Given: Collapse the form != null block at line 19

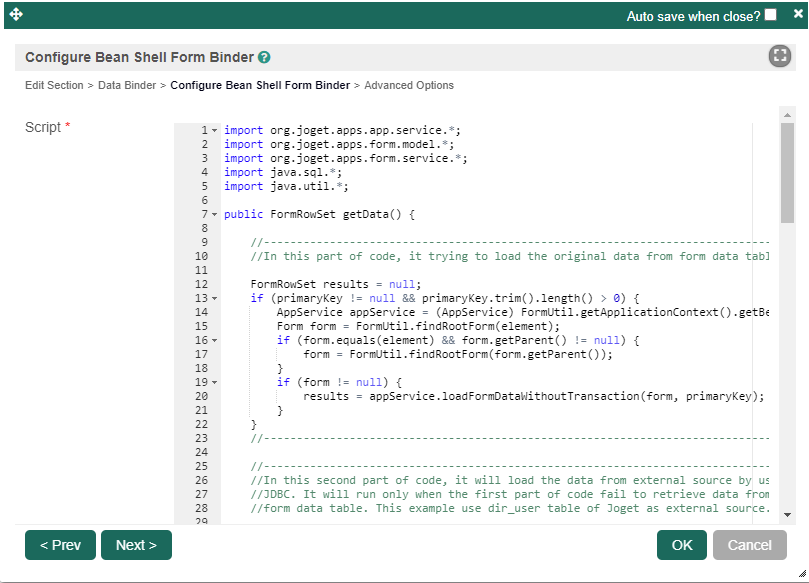Looking at the screenshot, I should (x=214, y=383).
